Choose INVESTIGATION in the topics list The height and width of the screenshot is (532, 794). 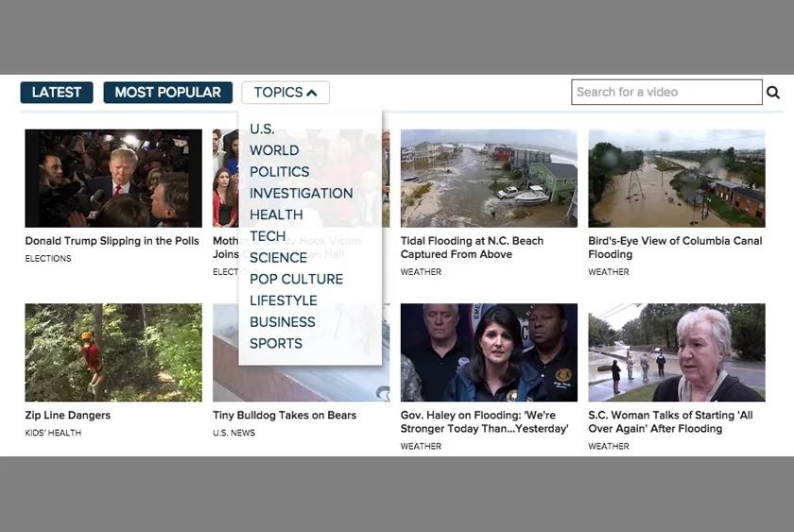pyautogui.click(x=302, y=194)
